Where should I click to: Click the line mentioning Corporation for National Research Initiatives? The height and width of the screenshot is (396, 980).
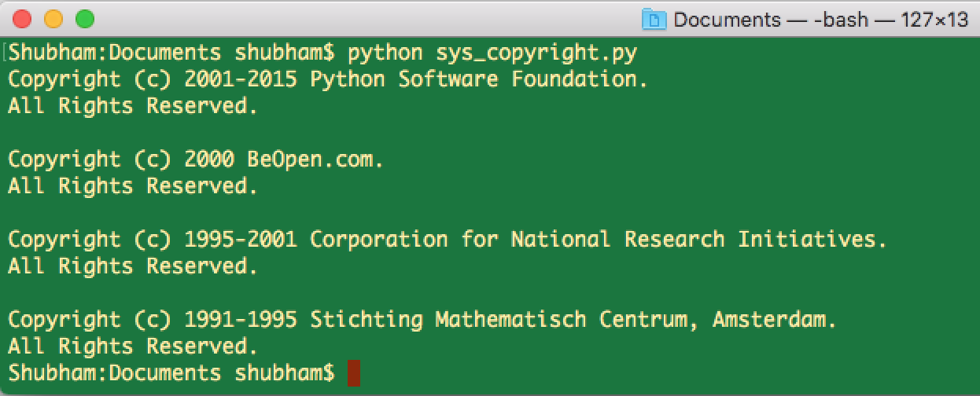click(x=448, y=240)
